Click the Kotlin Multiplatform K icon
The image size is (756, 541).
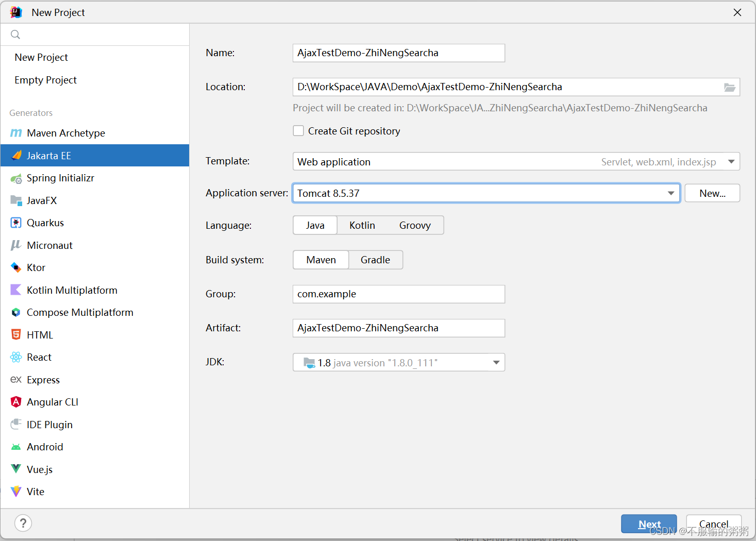tap(16, 290)
